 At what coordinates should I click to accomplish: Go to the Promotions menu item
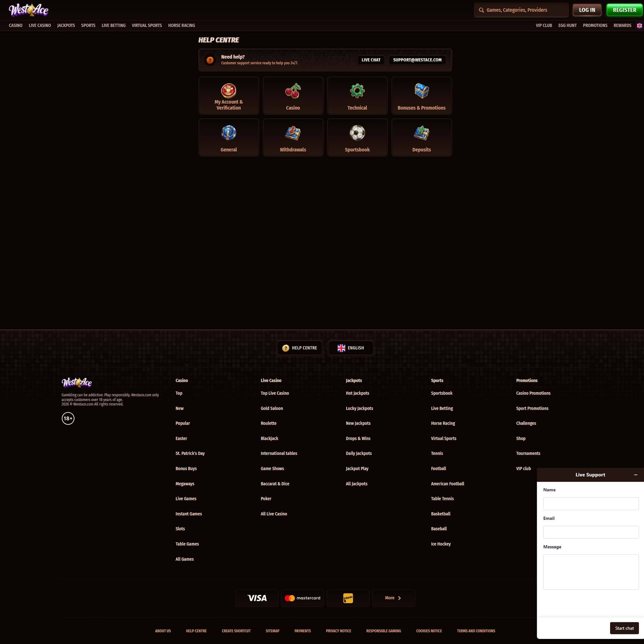(x=595, y=25)
